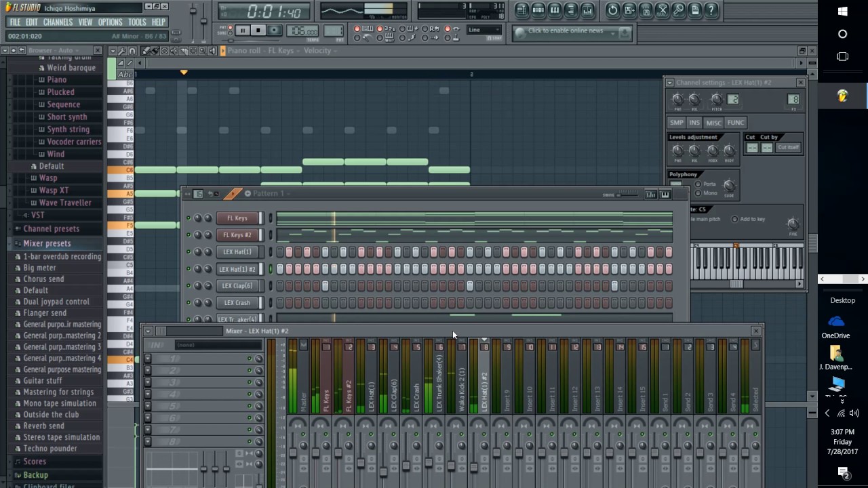The image size is (868, 488).
Task: Mute the LEX Hat(1) channel green light
Action: click(x=189, y=252)
